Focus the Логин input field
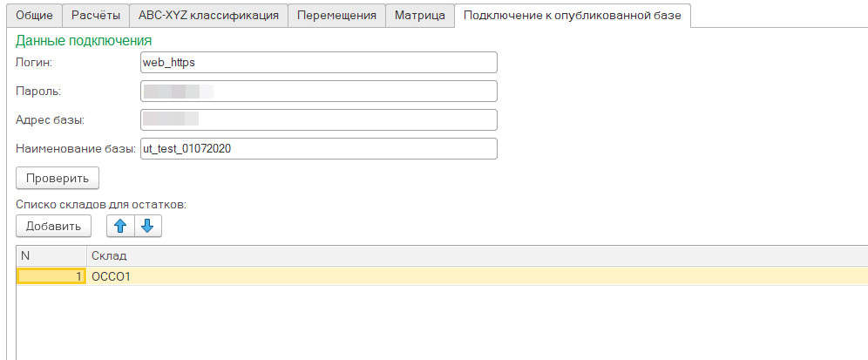 (x=317, y=63)
